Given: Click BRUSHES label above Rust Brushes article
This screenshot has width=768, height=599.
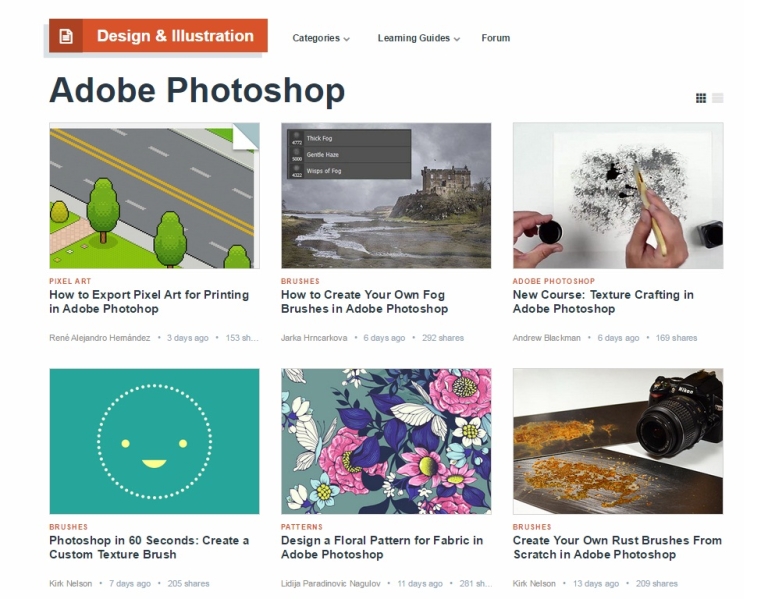Looking at the screenshot, I should click(532, 527).
